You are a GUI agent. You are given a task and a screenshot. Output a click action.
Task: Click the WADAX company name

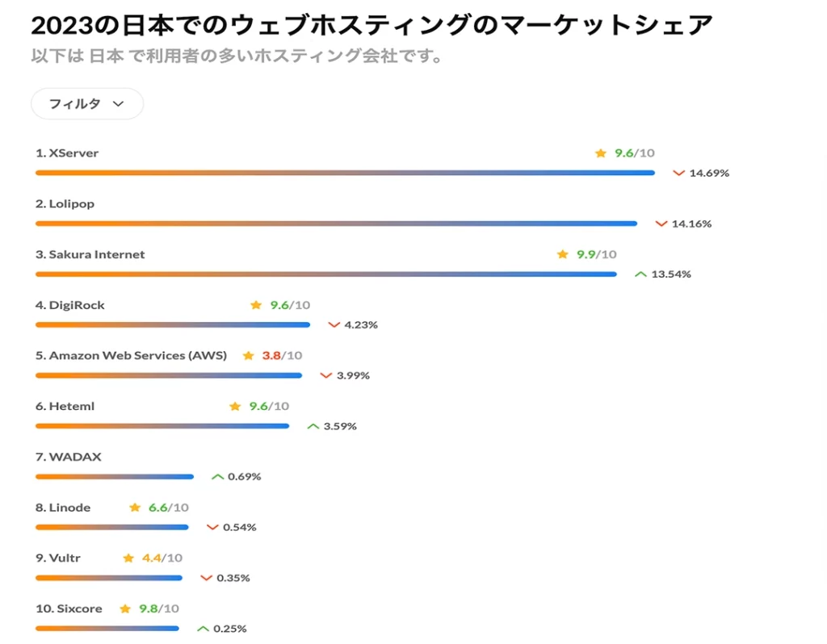(x=74, y=457)
